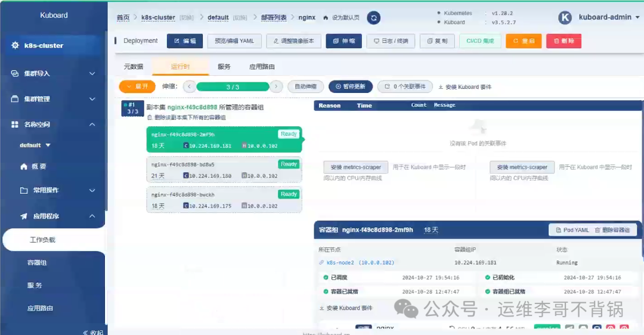Open 0 个关联事件

tap(405, 86)
